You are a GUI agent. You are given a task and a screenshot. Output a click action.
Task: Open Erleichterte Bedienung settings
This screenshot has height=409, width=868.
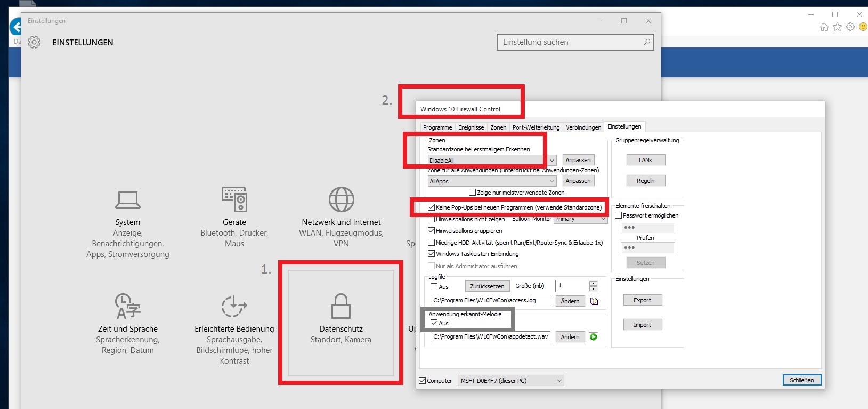234,329
